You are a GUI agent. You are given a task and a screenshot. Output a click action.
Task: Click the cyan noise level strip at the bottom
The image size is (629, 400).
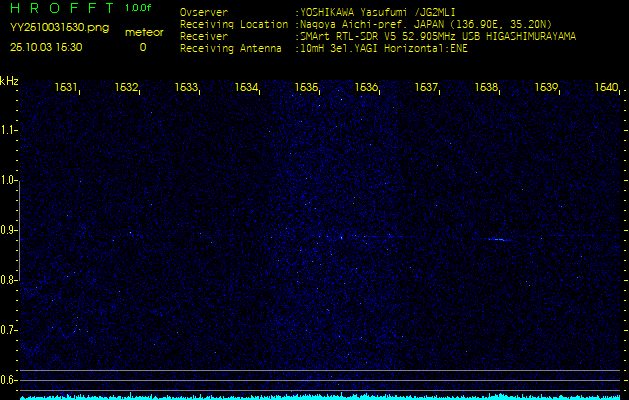(320, 397)
